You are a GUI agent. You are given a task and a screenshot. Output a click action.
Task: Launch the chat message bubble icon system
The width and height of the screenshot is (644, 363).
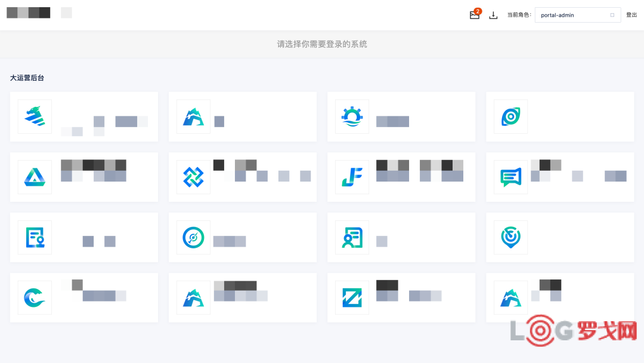point(510,177)
